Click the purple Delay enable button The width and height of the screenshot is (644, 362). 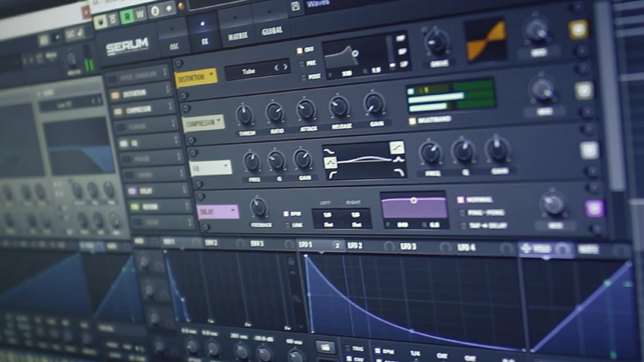coord(594,208)
